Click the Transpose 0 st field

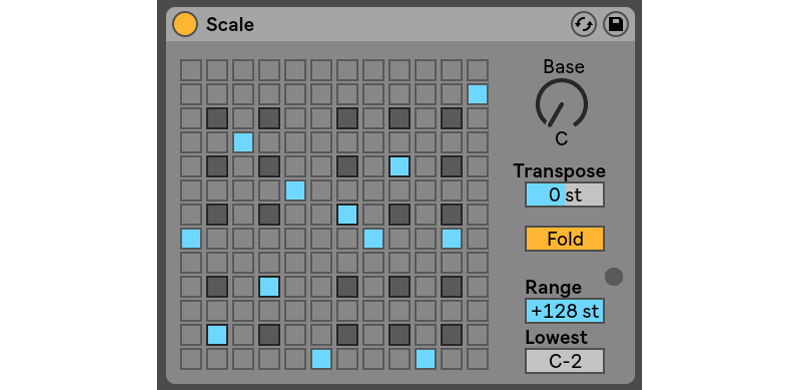pos(565,194)
